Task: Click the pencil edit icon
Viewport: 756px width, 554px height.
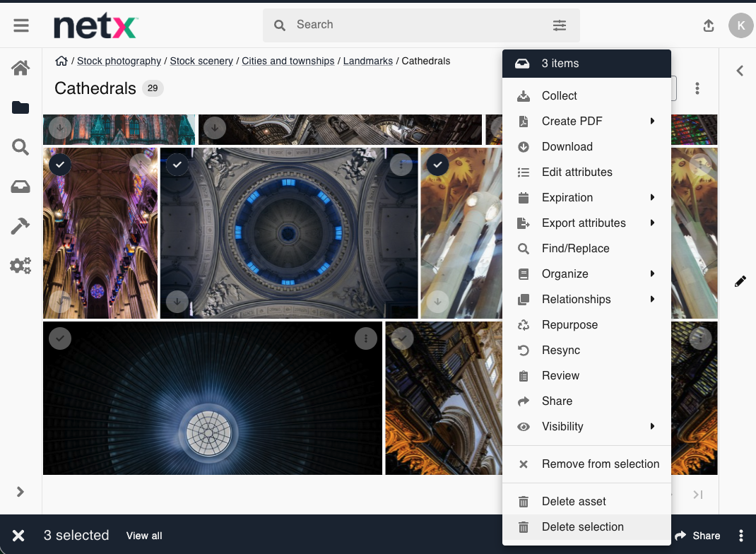Action: [740, 281]
